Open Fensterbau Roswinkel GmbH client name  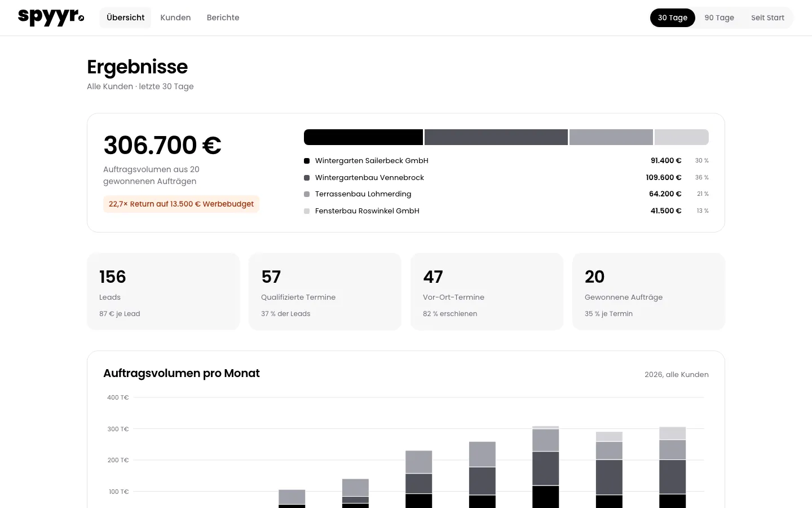pyautogui.click(x=367, y=211)
